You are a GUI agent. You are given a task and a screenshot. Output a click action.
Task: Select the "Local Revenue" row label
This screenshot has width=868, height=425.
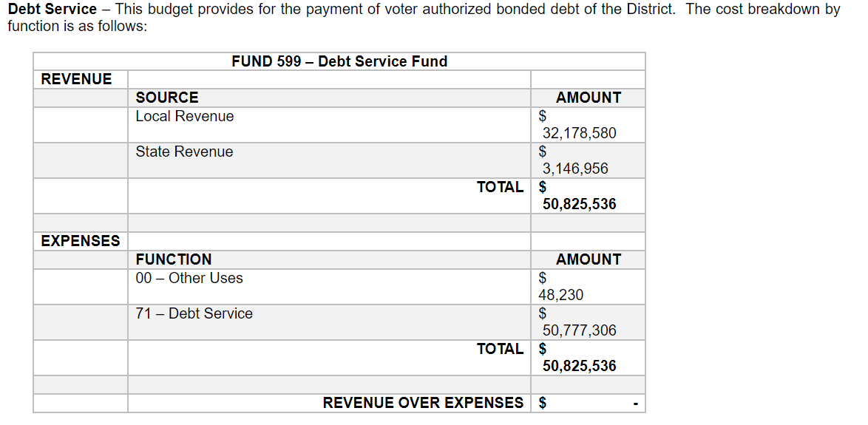coord(184,116)
